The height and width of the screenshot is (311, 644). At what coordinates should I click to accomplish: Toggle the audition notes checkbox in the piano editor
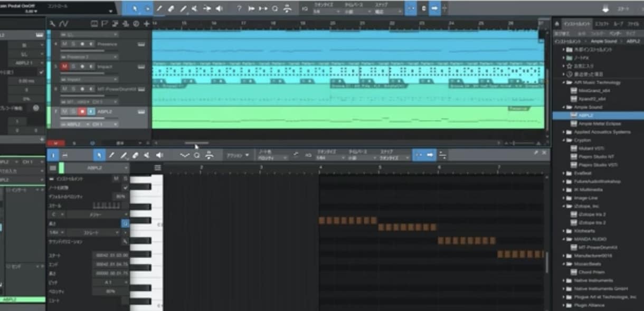coord(125,188)
